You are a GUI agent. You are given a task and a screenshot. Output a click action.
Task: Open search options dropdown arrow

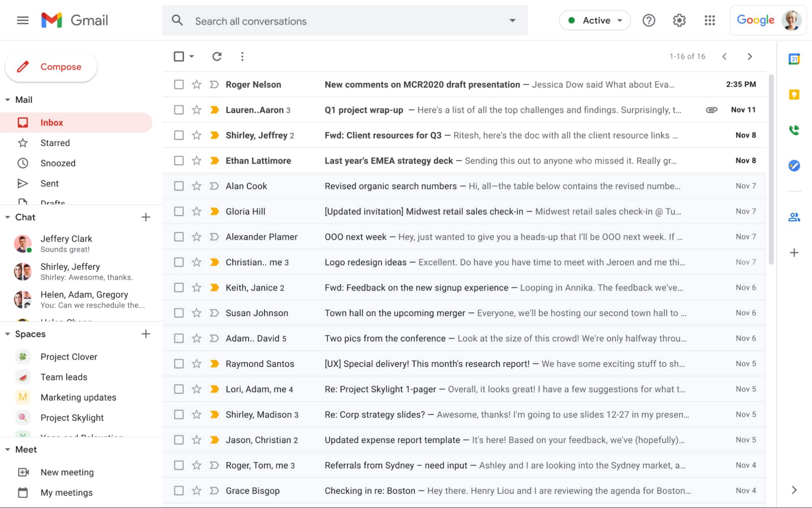tap(512, 20)
